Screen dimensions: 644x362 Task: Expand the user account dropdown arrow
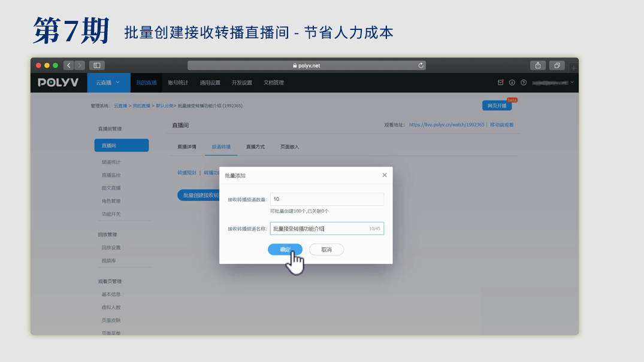[572, 82]
